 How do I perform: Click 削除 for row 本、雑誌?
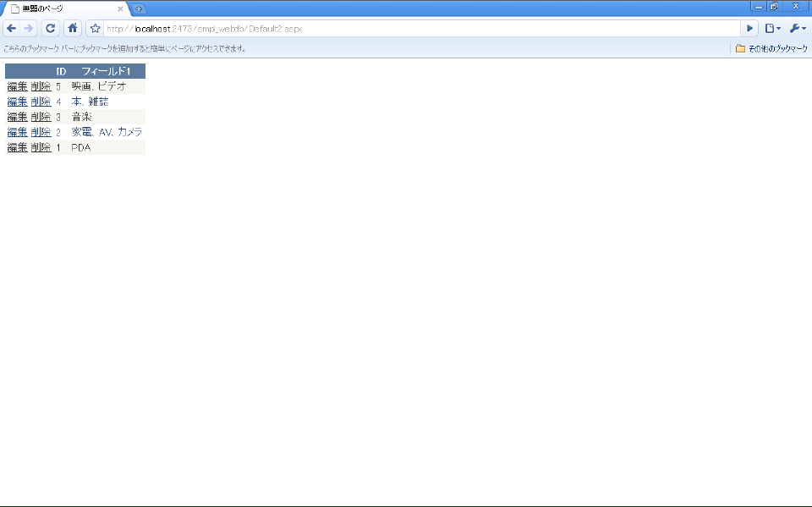tap(41, 102)
